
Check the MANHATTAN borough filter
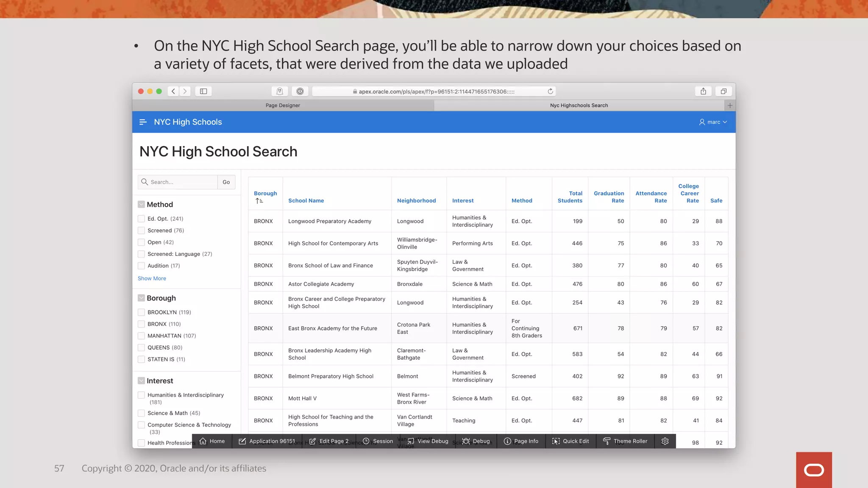coord(141,336)
